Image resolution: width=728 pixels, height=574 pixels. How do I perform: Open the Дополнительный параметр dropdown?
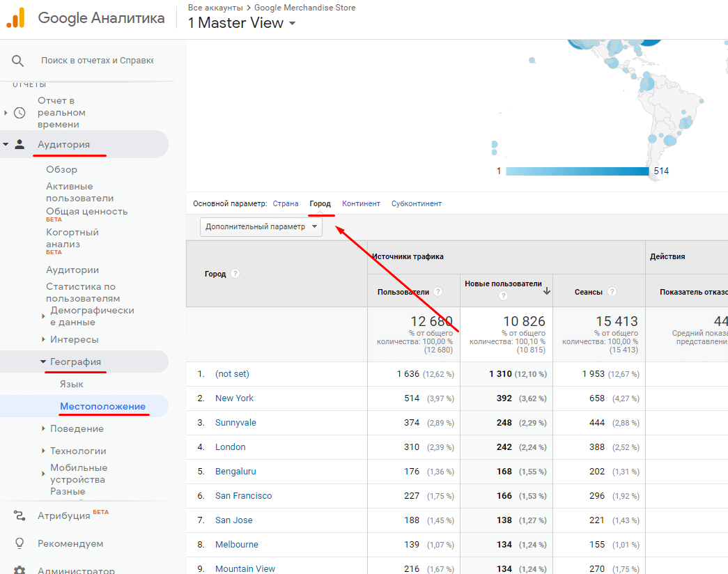pyautogui.click(x=261, y=226)
